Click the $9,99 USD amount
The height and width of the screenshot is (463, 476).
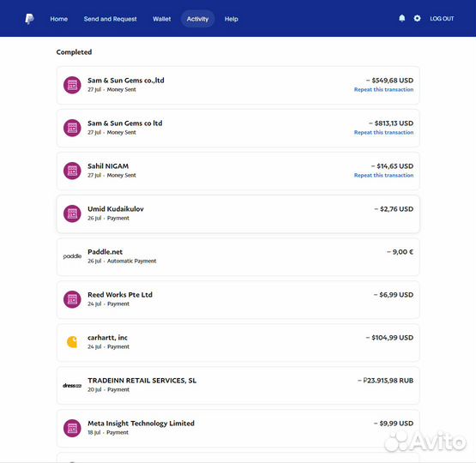(394, 424)
